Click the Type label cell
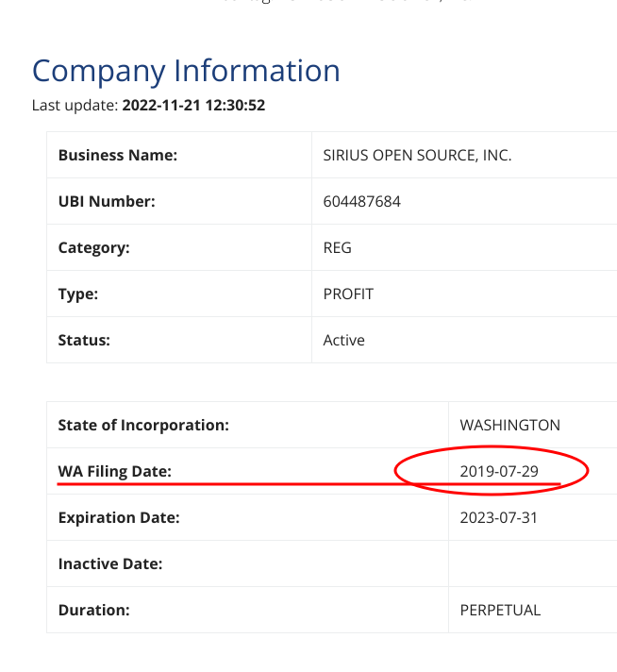 [x=179, y=294]
